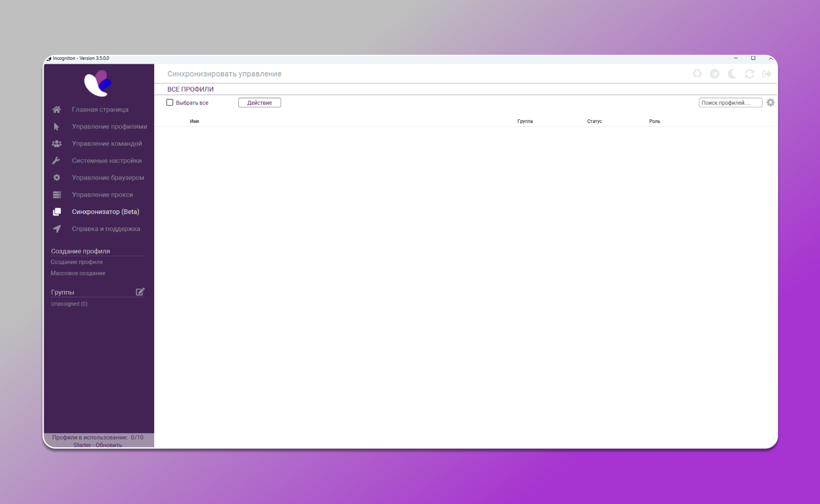Toggle dark mode with moon icon
This screenshot has width=820, height=504.
732,74
